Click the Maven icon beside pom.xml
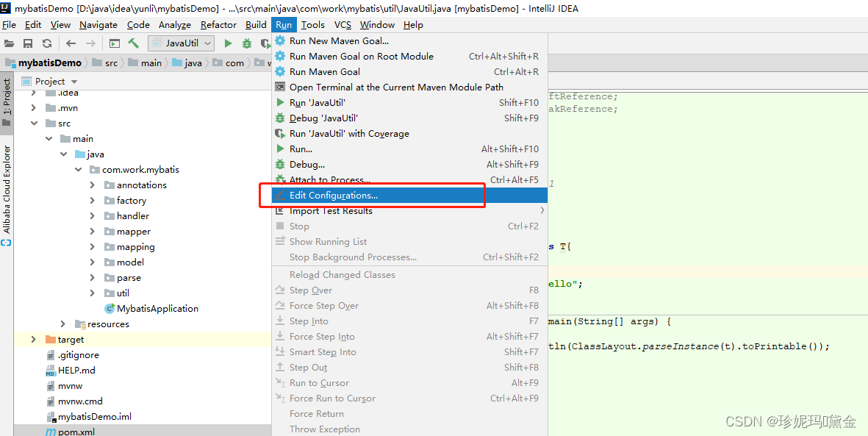The image size is (868, 436). click(x=51, y=432)
